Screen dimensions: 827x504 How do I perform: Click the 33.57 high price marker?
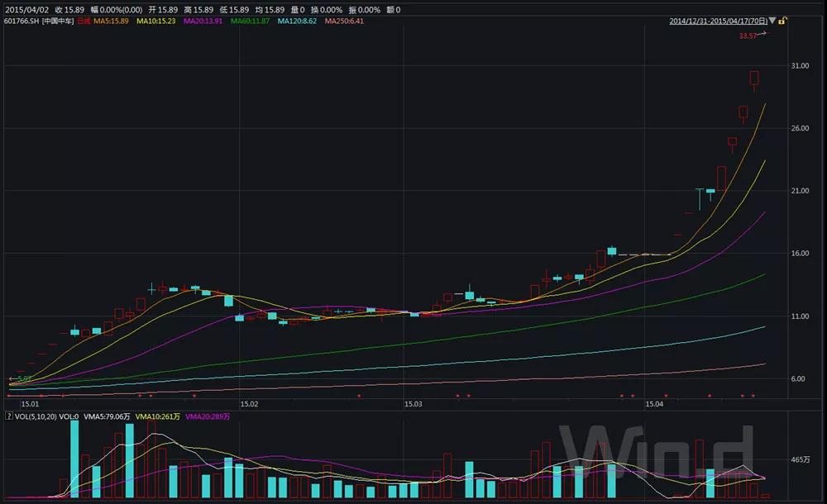point(748,36)
